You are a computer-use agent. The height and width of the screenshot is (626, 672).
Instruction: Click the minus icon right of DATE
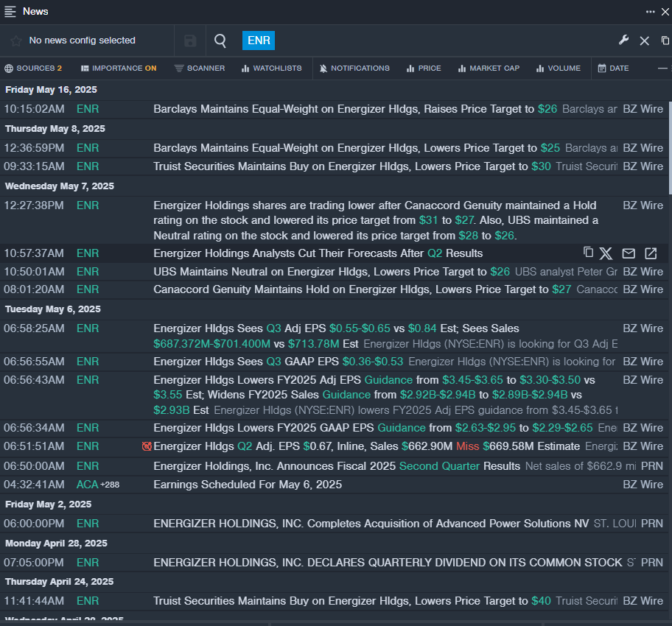pyautogui.click(x=662, y=68)
